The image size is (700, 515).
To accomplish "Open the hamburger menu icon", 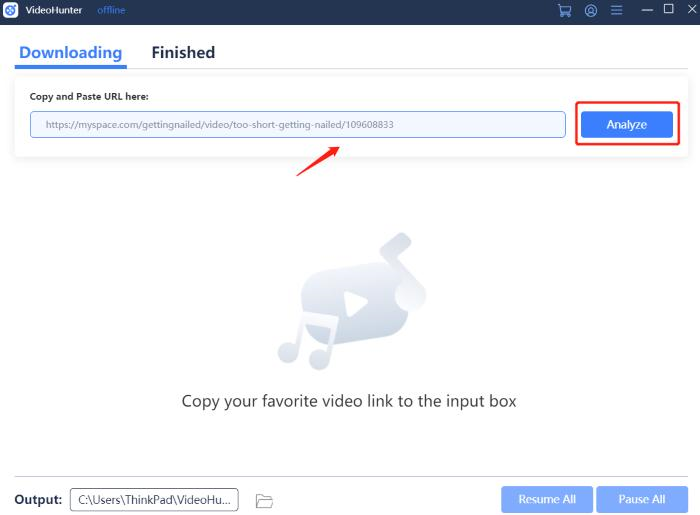I will pyautogui.click(x=617, y=10).
